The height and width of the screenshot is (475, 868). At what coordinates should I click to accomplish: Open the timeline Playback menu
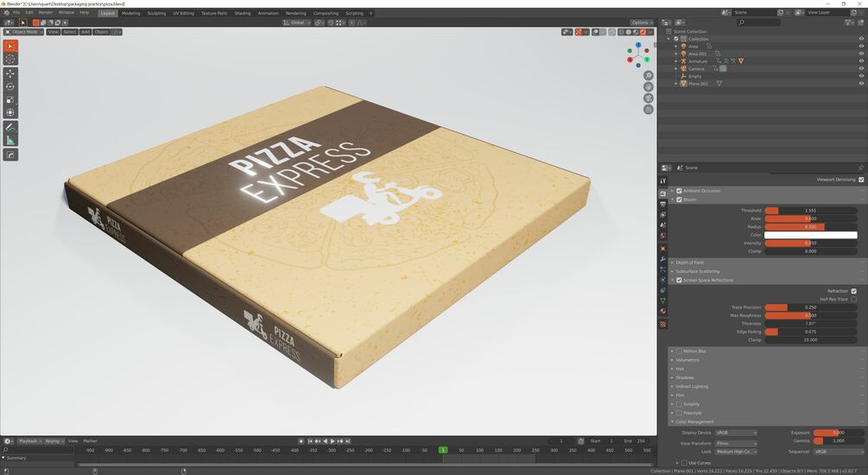29,441
